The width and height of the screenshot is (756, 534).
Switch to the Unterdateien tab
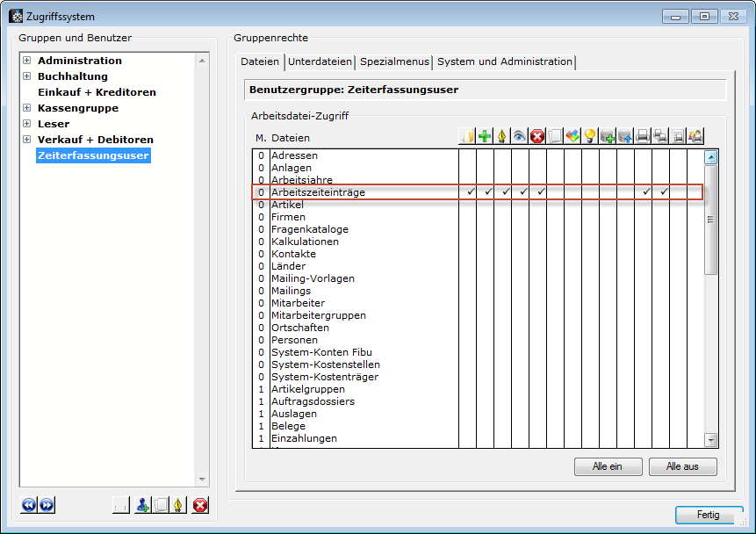(x=320, y=61)
